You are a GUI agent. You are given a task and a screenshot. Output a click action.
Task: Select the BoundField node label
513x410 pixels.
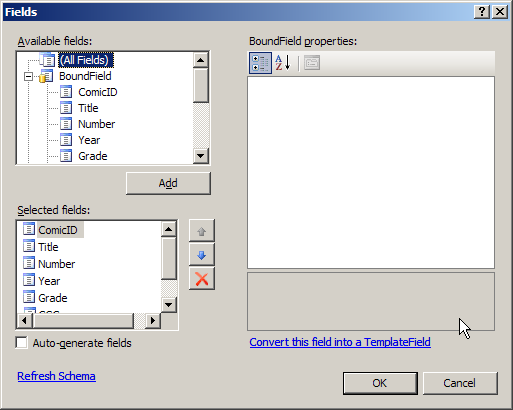pos(85,76)
